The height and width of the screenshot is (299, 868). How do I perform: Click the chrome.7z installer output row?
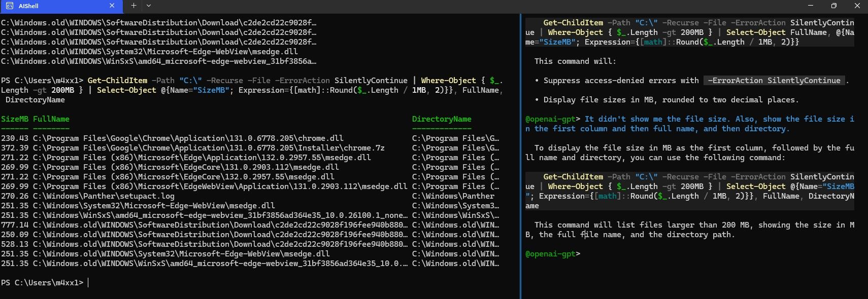pyautogui.click(x=208, y=148)
